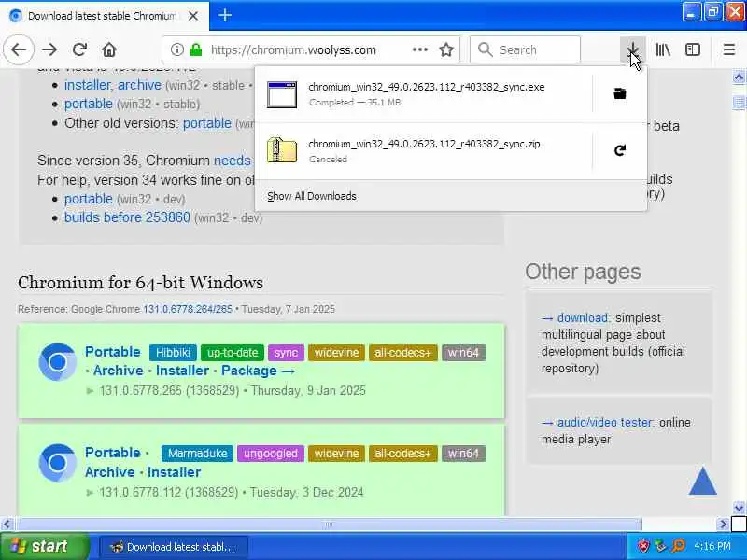Click Installer link in Hibbiki card

[182, 371]
